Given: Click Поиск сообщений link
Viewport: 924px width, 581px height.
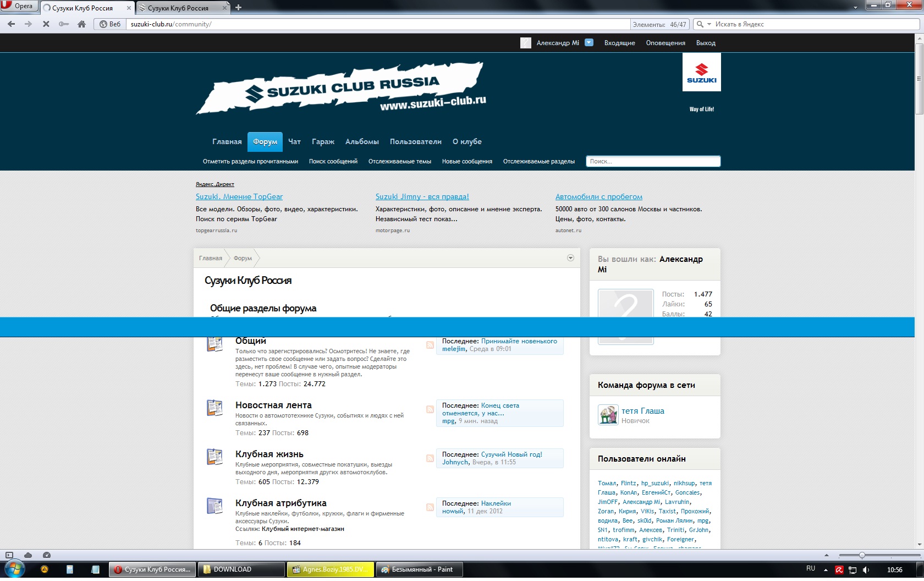Looking at the screenshot, I should point(333,161).
